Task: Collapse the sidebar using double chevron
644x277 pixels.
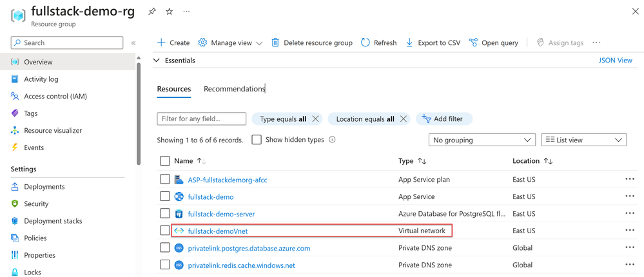Action: 133,43
